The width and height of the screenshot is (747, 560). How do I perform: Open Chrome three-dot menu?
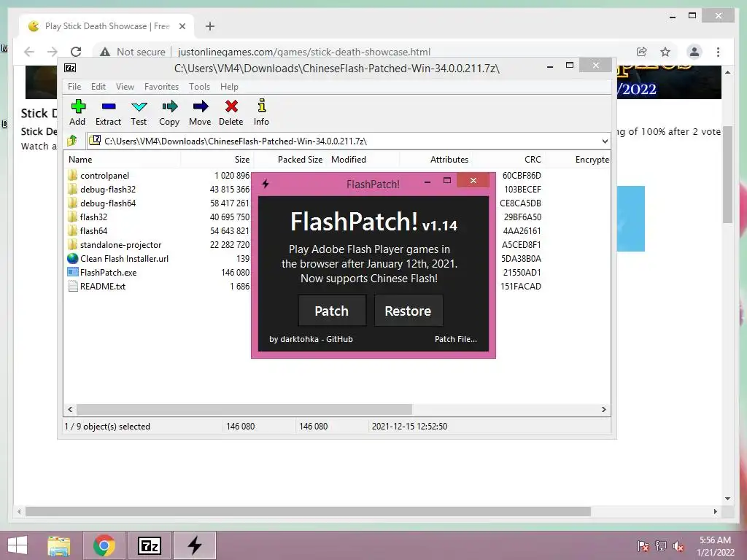pyautogui.click(x=718, y=52)
